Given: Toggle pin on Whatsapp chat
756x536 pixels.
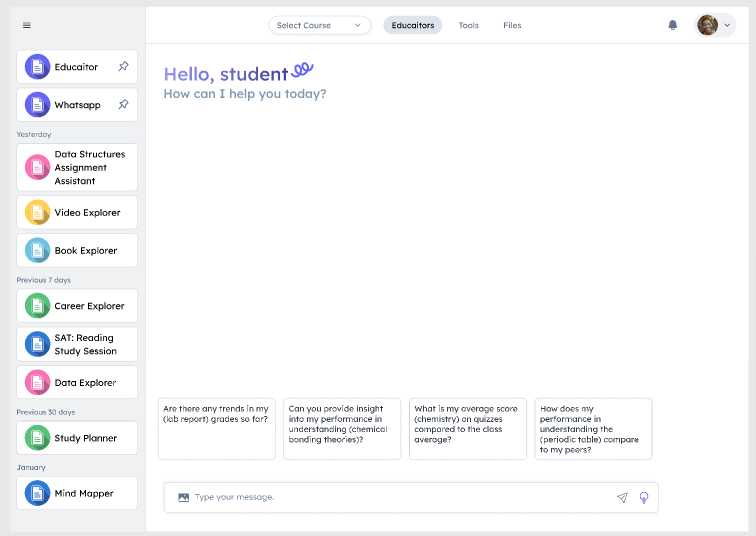Looking at the screenshot, I should (124, 105).
